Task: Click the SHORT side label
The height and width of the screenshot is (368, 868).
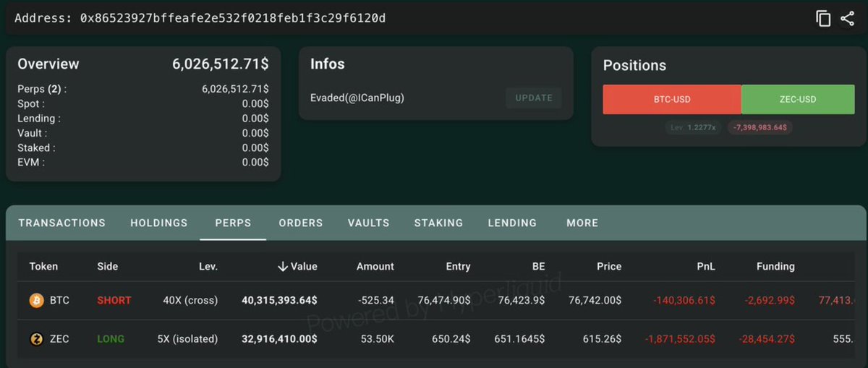Action: 114,300
